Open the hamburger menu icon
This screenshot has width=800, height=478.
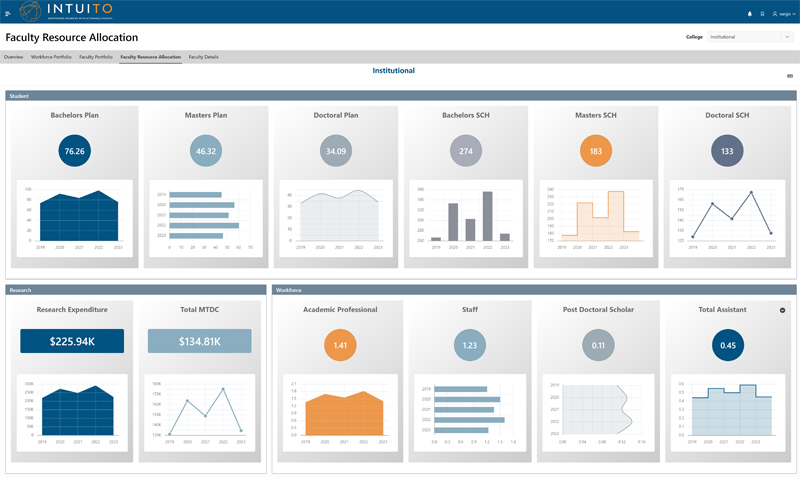8,14
